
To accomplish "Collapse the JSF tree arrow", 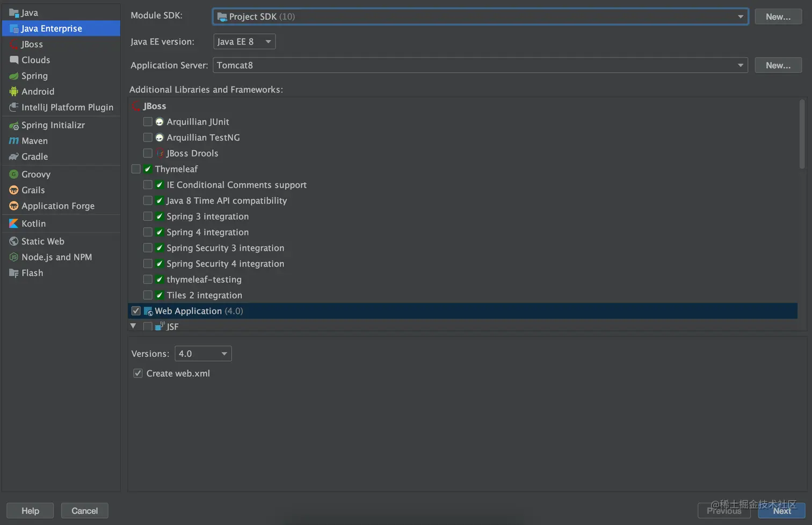I will pyautogui.click(x=133, y=326).
